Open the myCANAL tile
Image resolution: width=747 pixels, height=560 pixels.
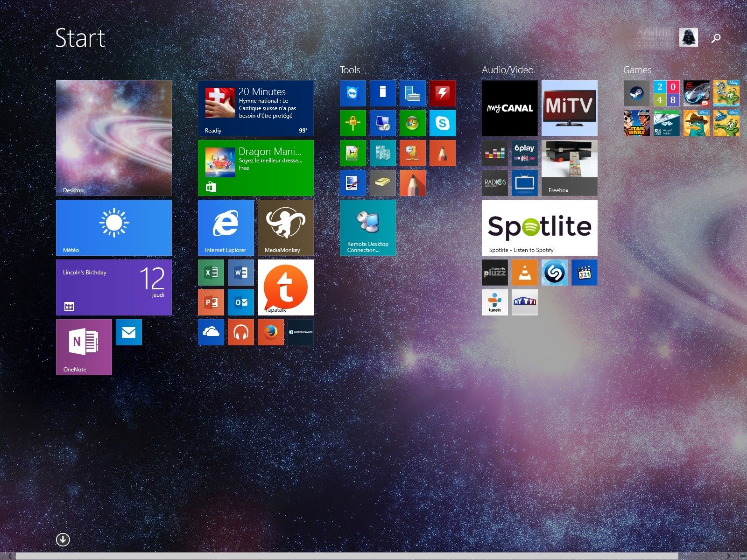[510, 108]
